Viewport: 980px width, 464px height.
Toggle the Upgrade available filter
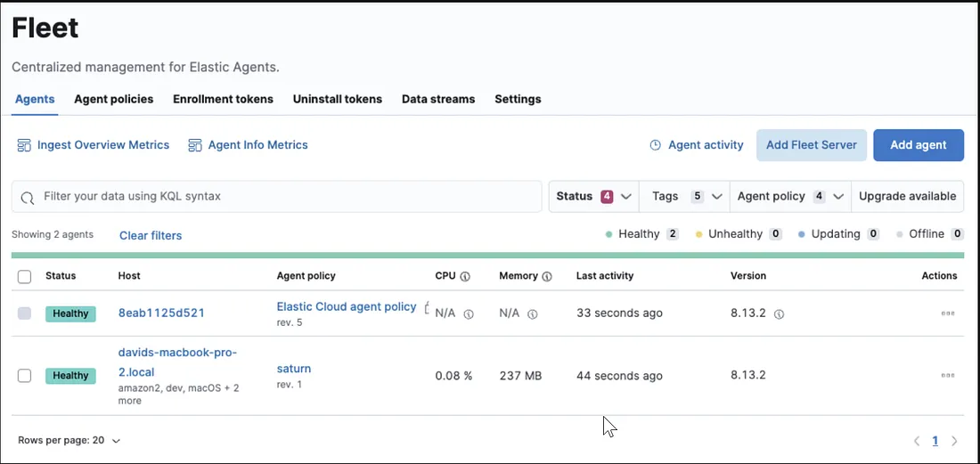coord(908,197)
